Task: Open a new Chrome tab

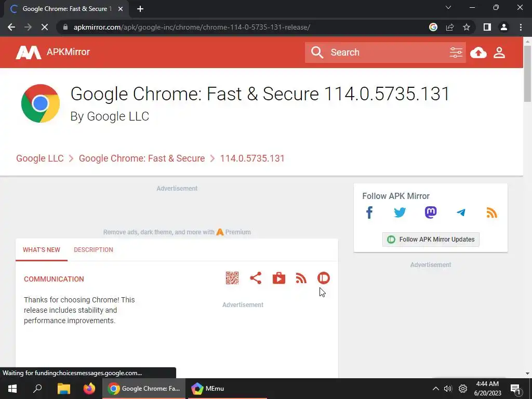Action: [x=140, y=9]
